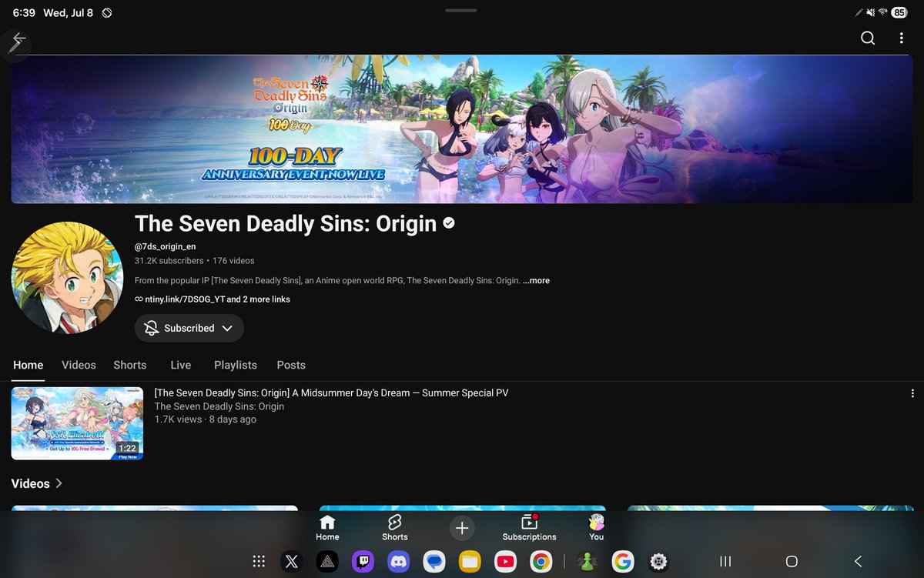Screen dimensions: 924x578
Task: Tap the channel banner with 100-Day Anniversary art
Action: click(462, 129)
